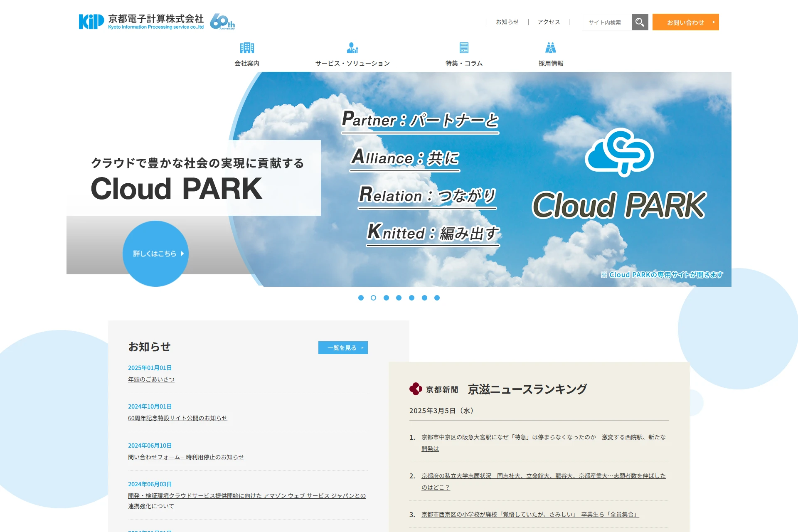Open the お知らせ header menu link
The width and height of the screenshot is (798, 532).
[x=507, y=22]
